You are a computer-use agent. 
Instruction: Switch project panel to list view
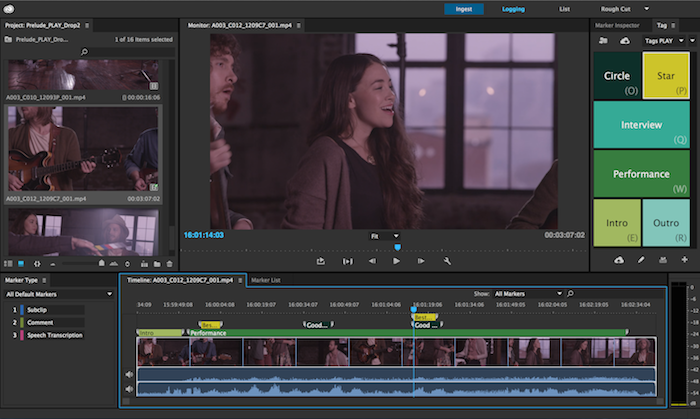8,264
